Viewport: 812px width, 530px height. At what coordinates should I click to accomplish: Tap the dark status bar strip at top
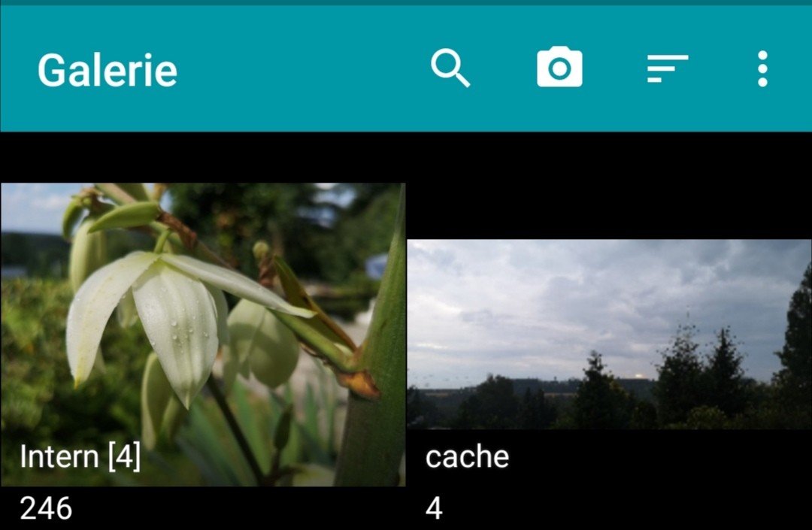point(406,2)
